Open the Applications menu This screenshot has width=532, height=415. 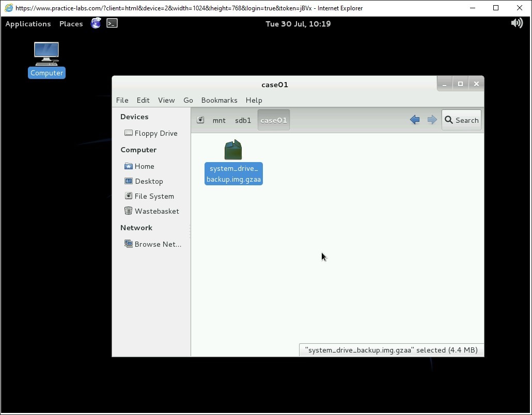pos(28,24)
